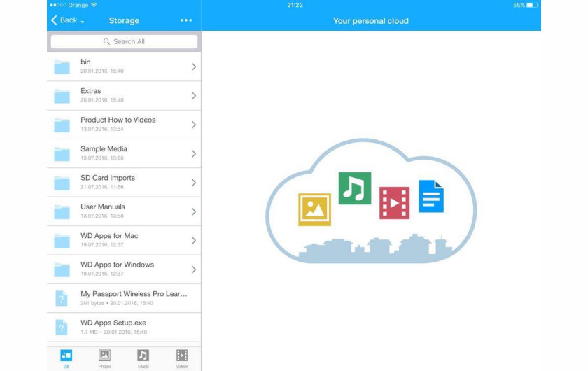This screenshot has width=588, height=371.
Task: Open the bin folder icon
Action: tap(62, 67)
